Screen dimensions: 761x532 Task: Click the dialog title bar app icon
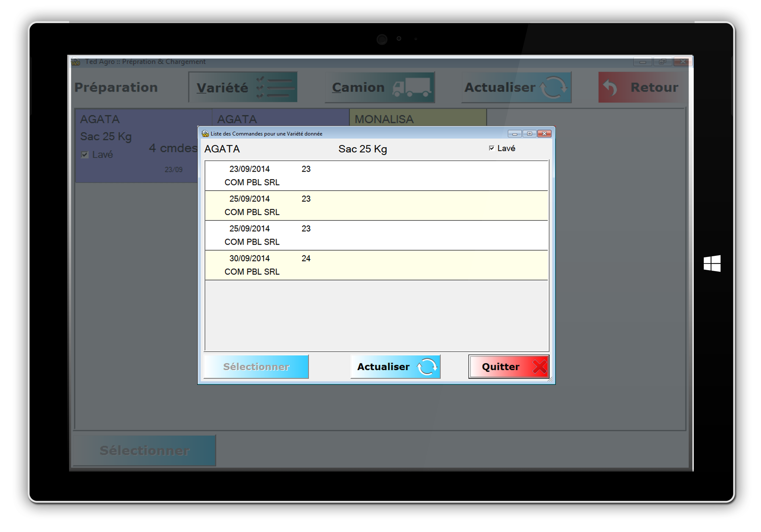[x=205, y=134]
